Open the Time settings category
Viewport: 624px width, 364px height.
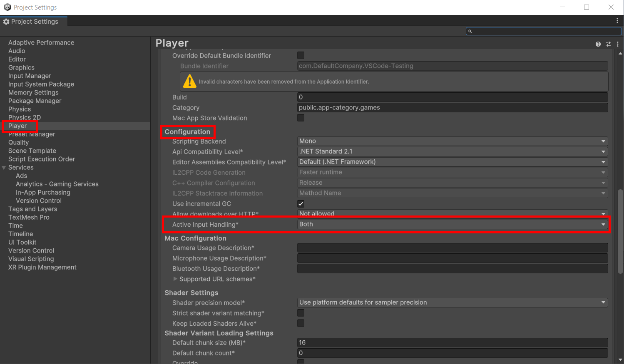[15, 225]
